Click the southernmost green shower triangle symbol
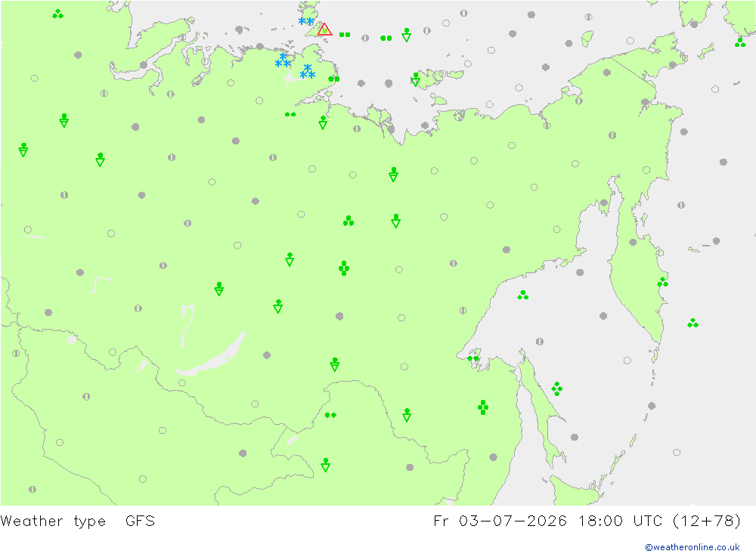This screenshot has width=756, height=554. tap(325, 465)
